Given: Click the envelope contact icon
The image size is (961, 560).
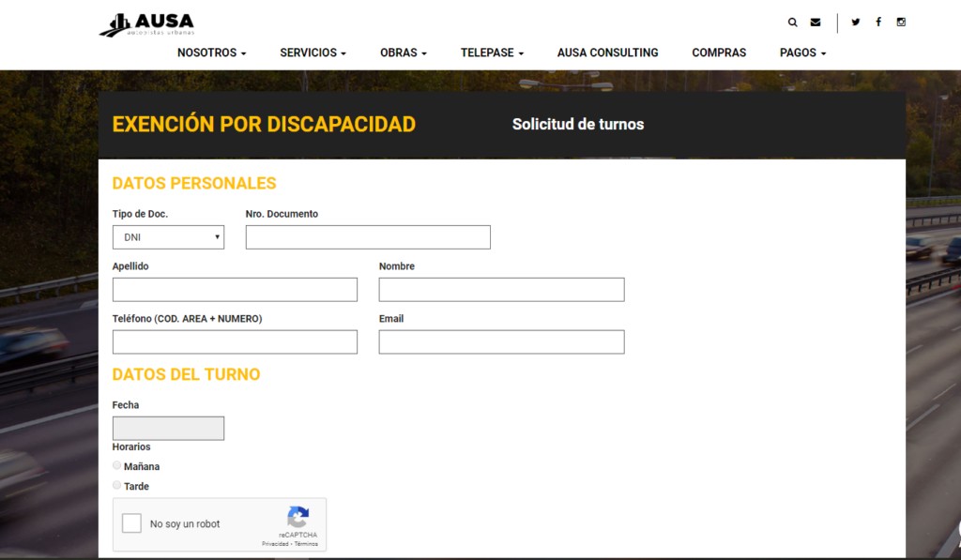Looking at the screenshot, I should pyautogui.click(x=815, y=22).
